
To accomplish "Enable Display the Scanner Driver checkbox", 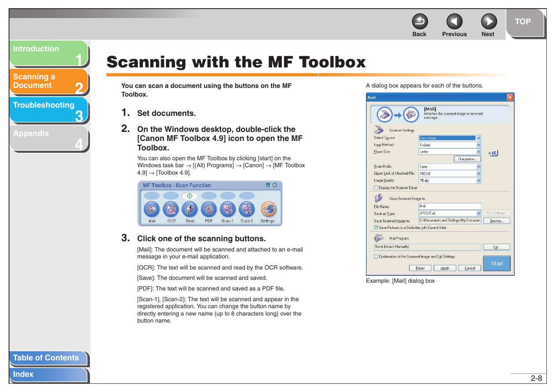I will (376, 188).
